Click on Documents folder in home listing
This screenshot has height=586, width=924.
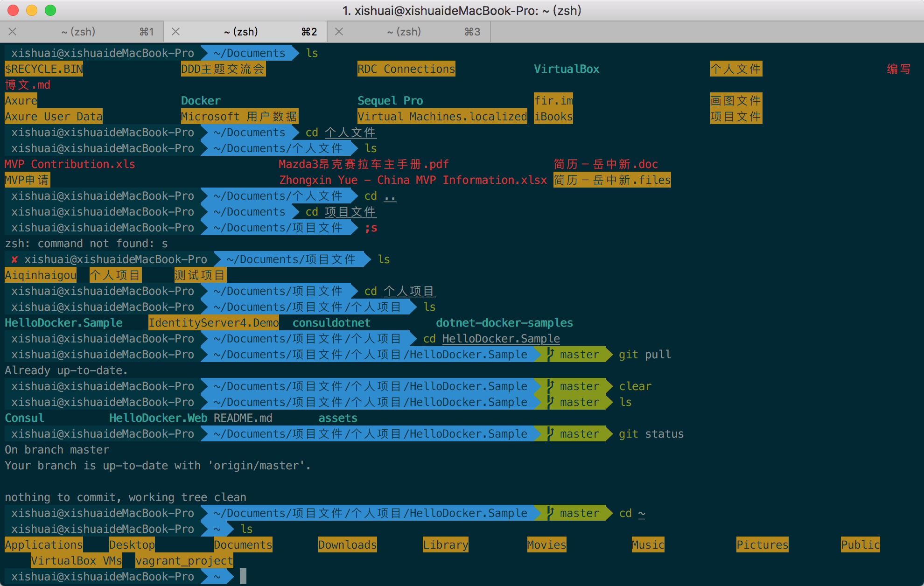point(240,544)
